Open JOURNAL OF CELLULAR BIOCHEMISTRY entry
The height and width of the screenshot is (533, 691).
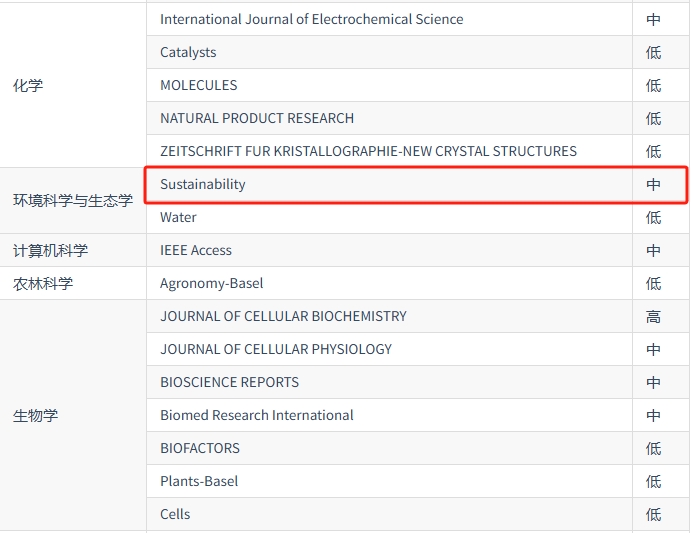pos(283,316)
